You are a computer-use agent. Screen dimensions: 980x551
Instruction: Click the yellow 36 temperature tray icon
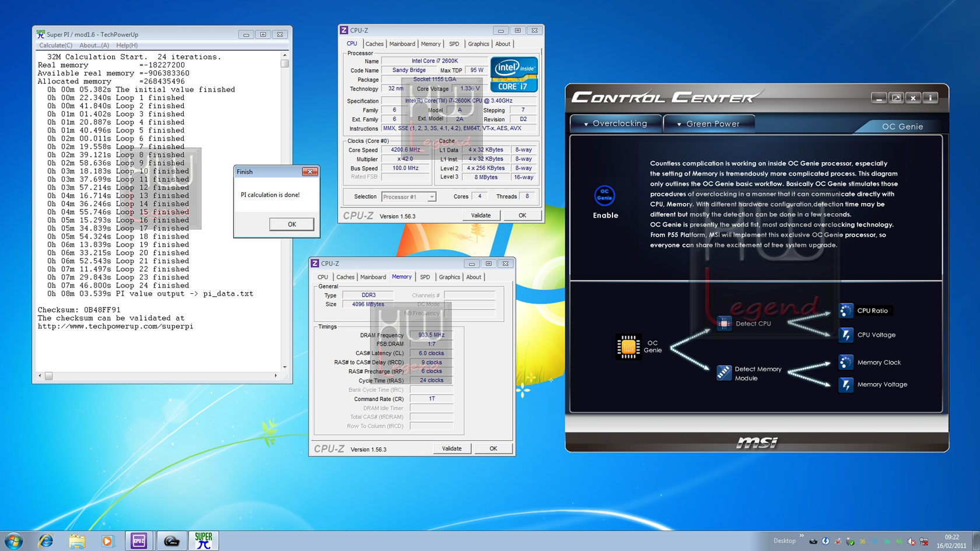click(x=862, y=541)
